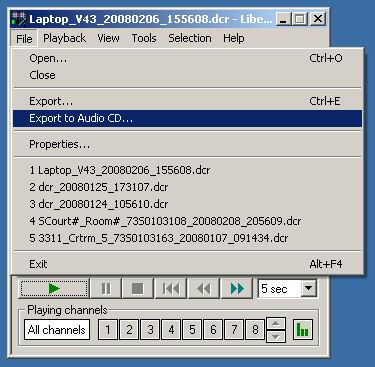
Task: Stop playback with the square Stop button
Action: 137,288
